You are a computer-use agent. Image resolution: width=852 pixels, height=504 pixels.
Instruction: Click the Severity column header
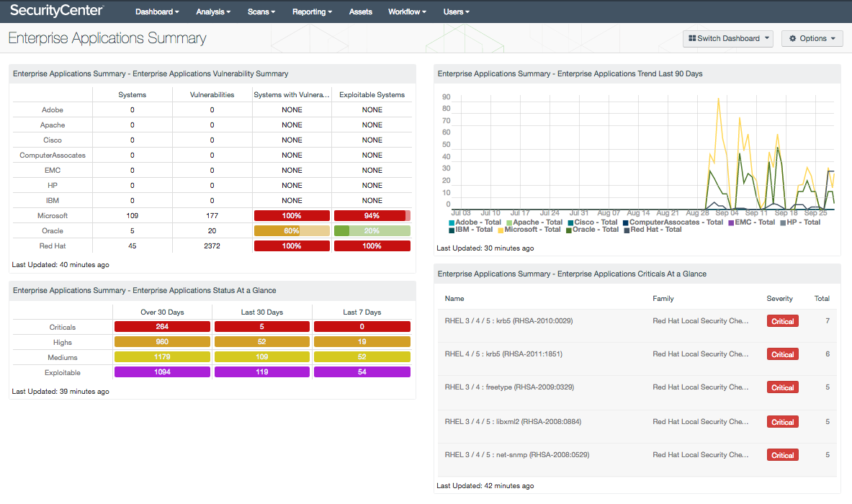pyautogui.click(x=780, y=299)
